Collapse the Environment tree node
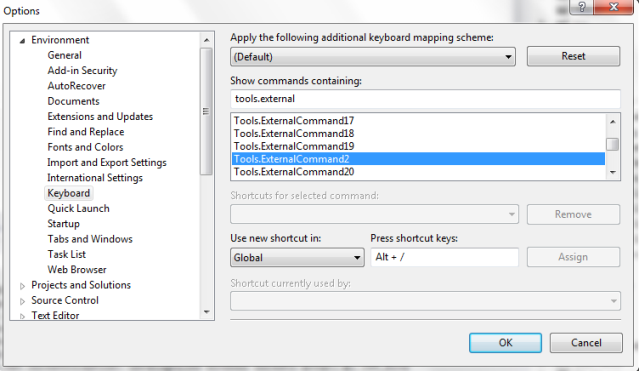Image resolution: width=639 pixels, height=371 pixels. click(x=22, y=40)
